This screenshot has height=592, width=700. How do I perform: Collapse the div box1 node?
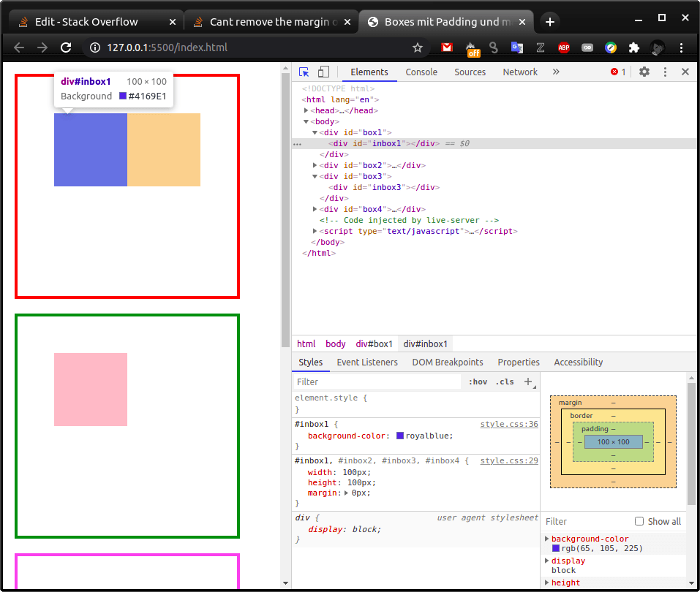click(x=315, y=132)
